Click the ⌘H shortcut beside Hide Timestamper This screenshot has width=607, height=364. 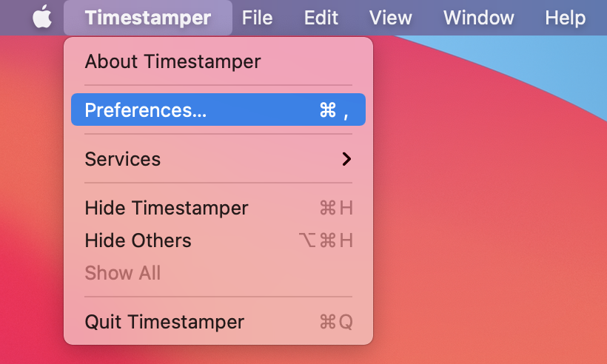click(335, 208)
